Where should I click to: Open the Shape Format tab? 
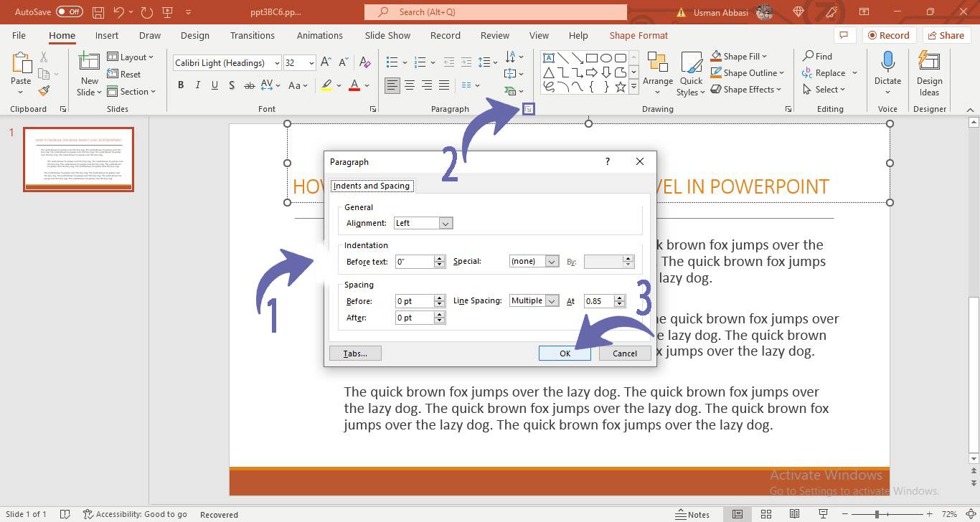(639, 35)
